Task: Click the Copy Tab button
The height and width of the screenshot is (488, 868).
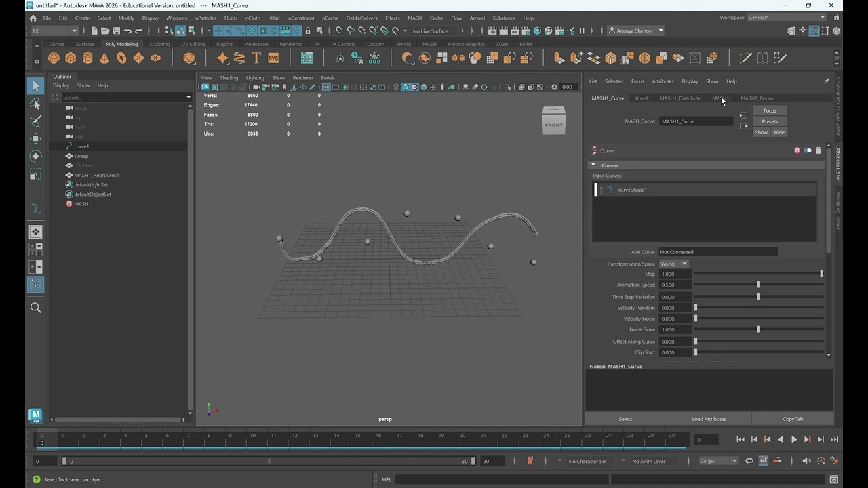Action: [x=792, y=419]
